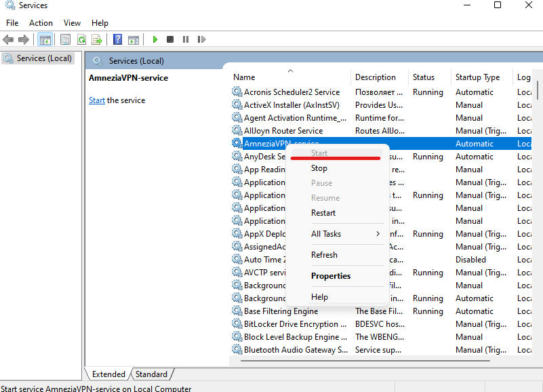Viewport: 543px width, 392px height.
Task: Click the Forward arrow in the toolbar
Action: [24, 40]
